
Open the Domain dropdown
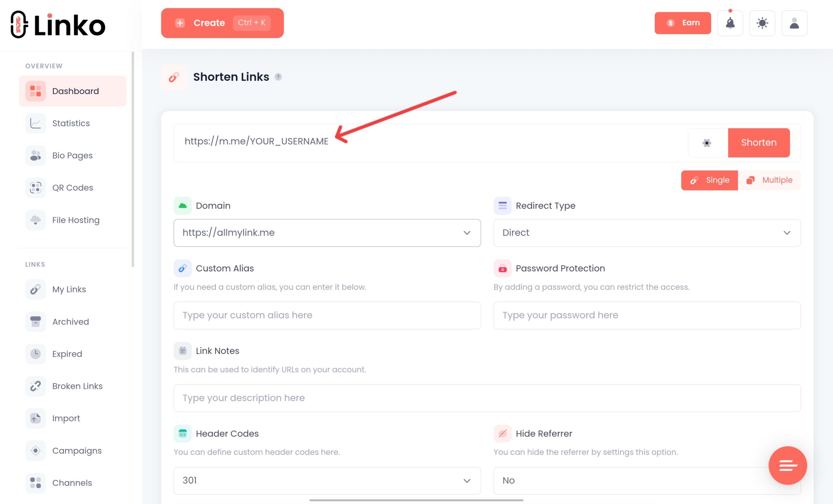point(327,233)
